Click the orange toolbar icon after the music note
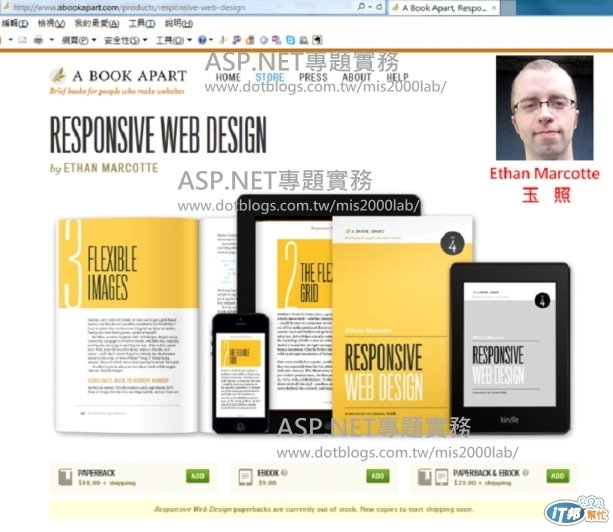Screen dimensions: 613x532 pyautogui.click(x=250, y=40)
